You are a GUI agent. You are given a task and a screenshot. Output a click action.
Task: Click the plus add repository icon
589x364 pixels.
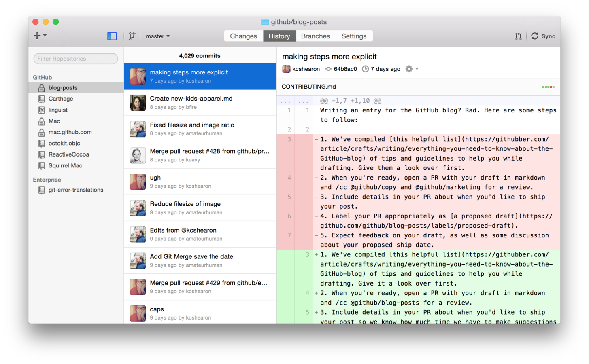tap(37, 36)
